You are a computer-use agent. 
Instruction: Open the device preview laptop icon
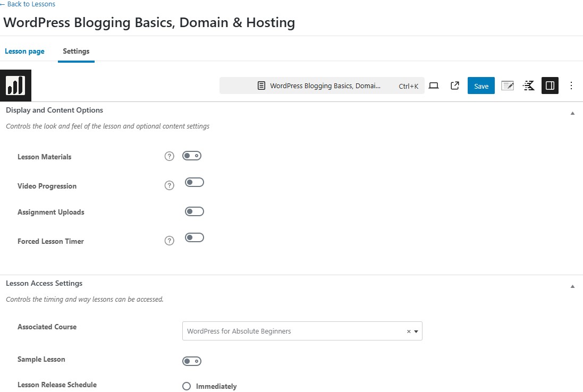coord(434,86)
